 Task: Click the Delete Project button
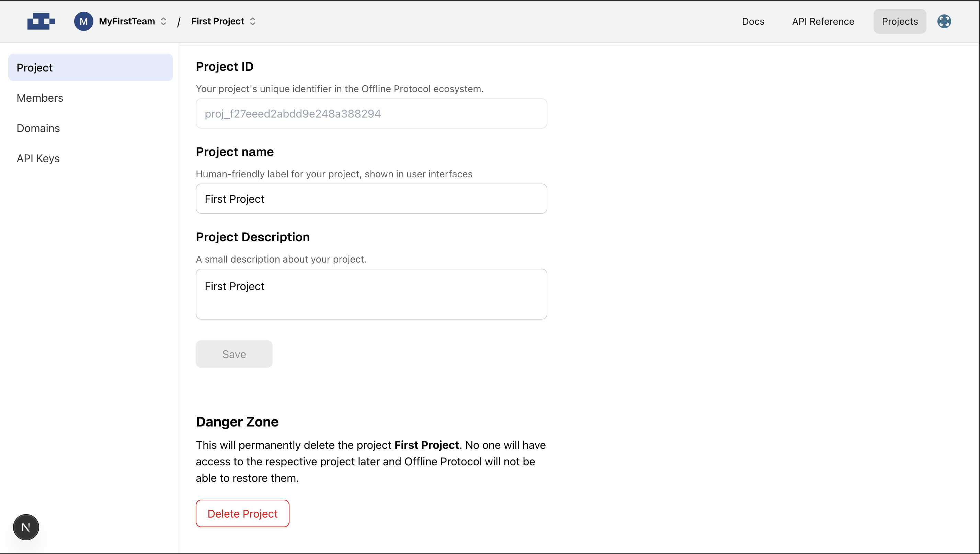pyautogui.click(x=242, y=513)
